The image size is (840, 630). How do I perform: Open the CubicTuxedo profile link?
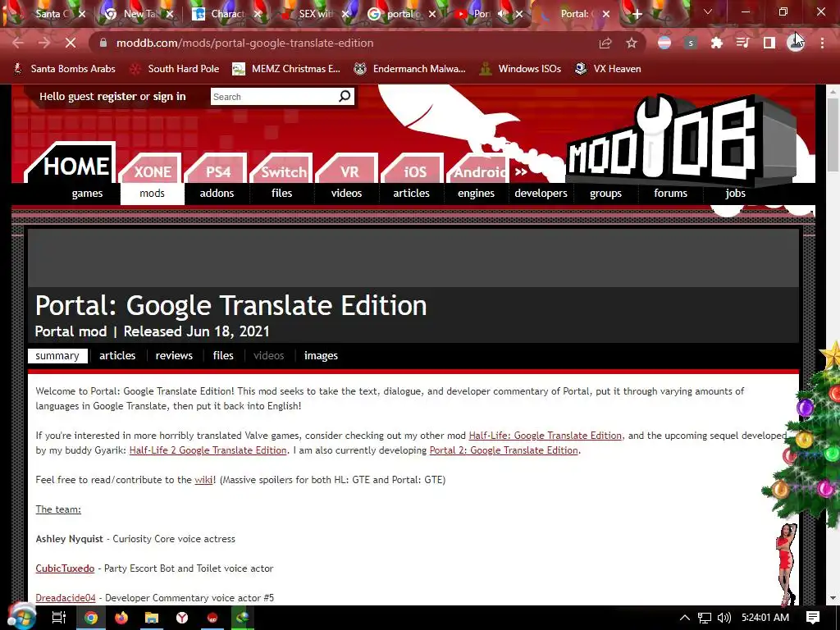coord(65,568)
